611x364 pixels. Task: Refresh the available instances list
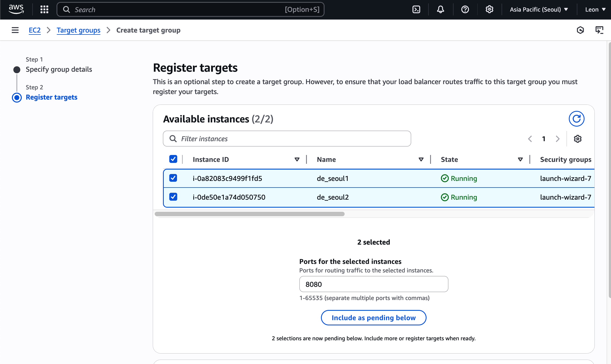576,119
